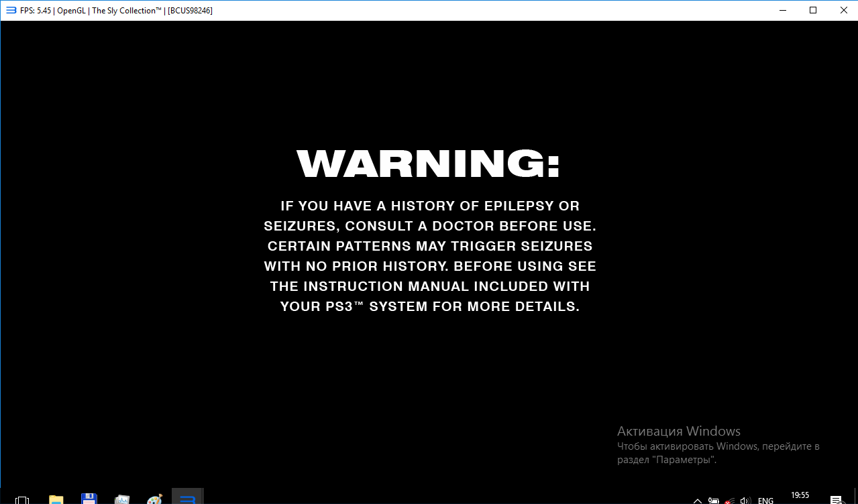Viewport: 858px width, 504px height.
Task: Open File Explorer from the taskbar
Action: [x=56, y=499]
